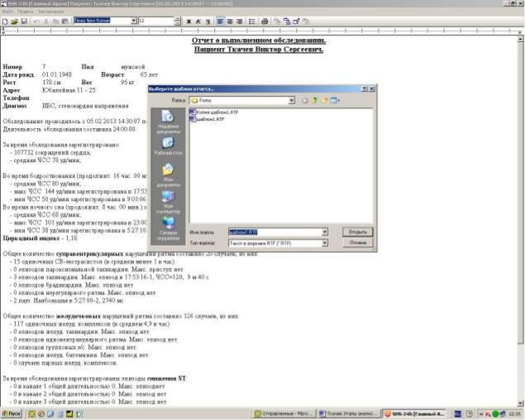Open My Computer in the dialog sidebar
The image size is (525, 420).
pos(168,202)
